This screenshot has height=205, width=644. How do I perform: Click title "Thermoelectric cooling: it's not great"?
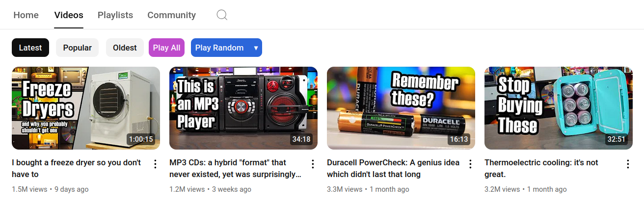(541, 168)
